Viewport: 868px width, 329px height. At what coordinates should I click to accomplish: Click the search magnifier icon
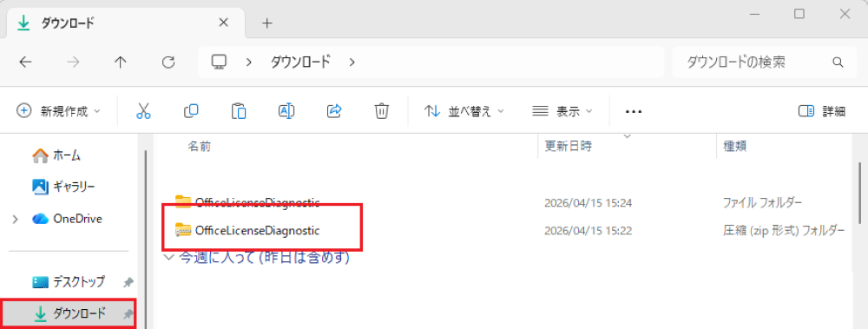(x=838, y=62)
